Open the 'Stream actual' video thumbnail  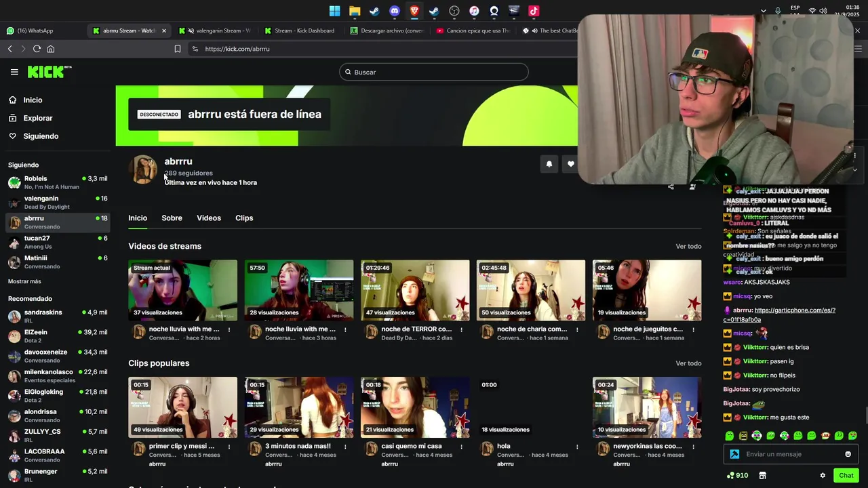pos(183,290)
